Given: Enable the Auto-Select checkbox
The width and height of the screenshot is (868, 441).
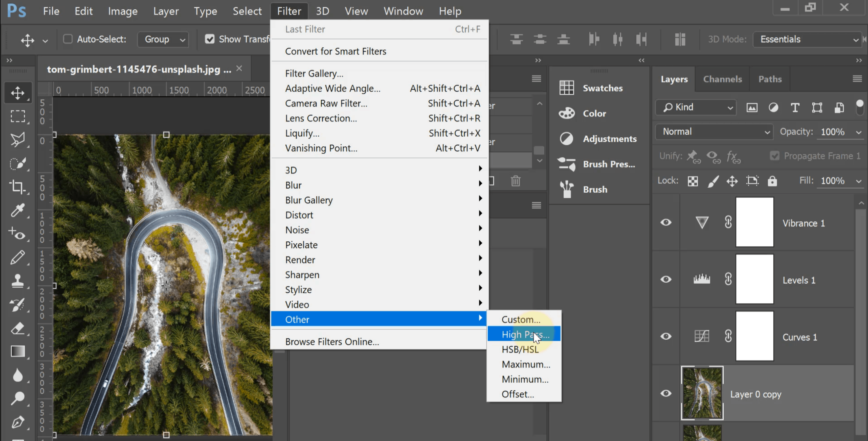Looking at the screenshot, I should pyautogui.click(x=68, y=39).
